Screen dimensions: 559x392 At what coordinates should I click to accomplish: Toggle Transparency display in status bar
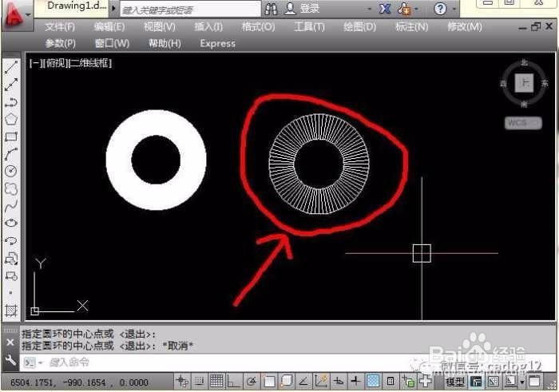[x=373, y=382]
